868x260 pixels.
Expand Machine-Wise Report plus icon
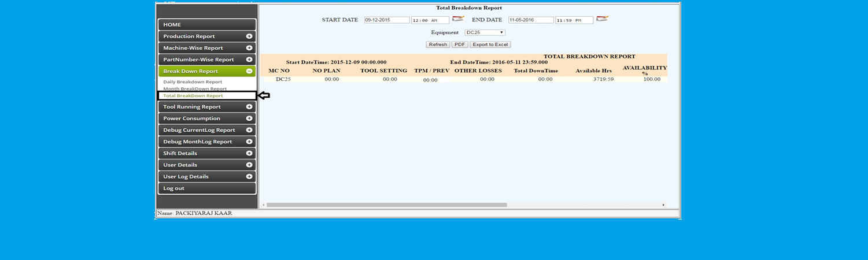249,48
